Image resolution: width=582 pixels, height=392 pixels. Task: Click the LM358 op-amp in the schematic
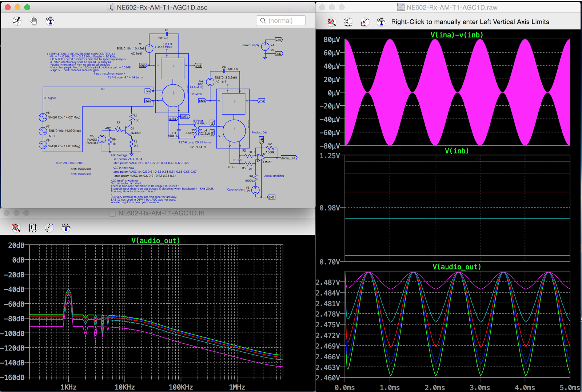tap(261, 157)
